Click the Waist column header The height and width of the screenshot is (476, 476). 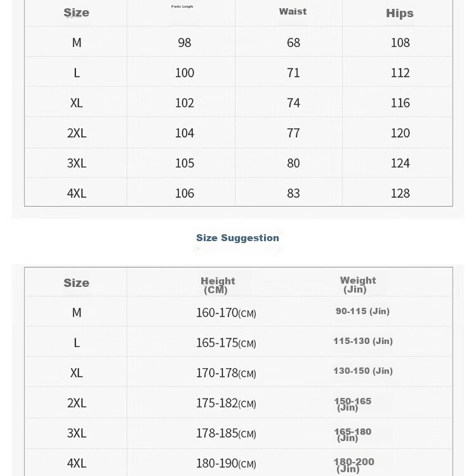pos(293,11)
